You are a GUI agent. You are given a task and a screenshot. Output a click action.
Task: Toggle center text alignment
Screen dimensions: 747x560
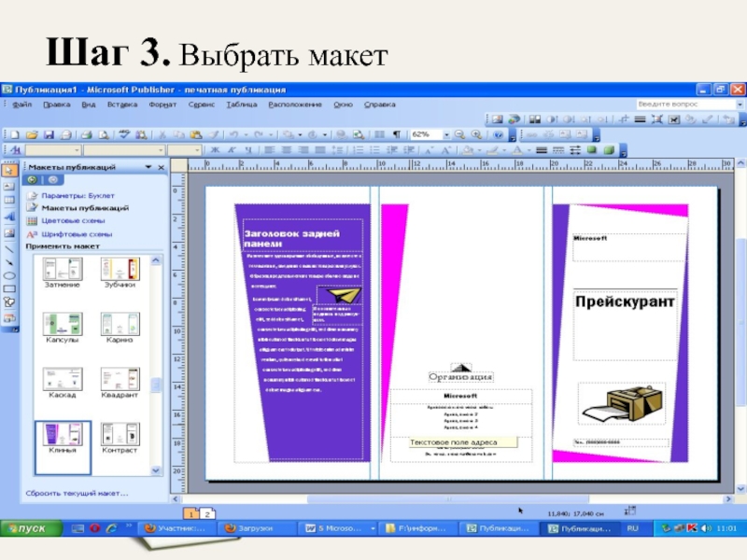tap(287, 150)
